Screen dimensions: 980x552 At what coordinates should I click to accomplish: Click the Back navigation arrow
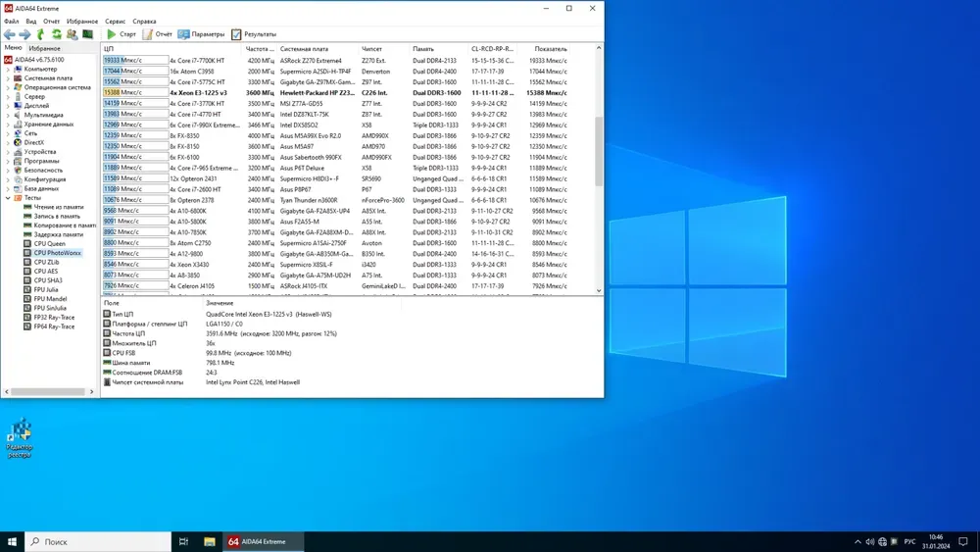[10, 34]
